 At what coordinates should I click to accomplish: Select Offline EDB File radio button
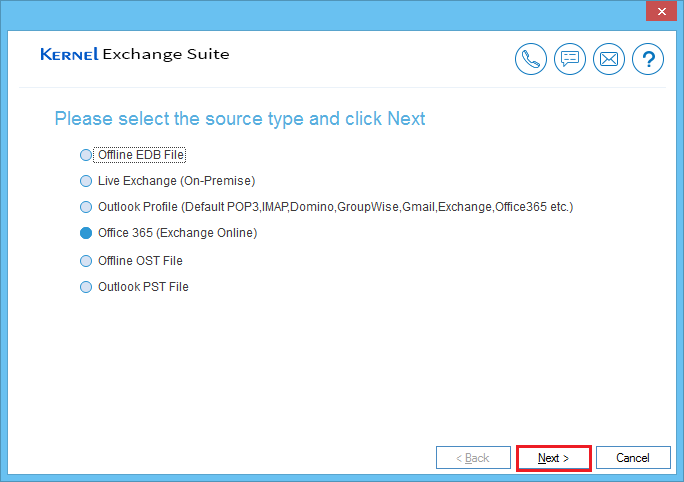pos(86,155)
